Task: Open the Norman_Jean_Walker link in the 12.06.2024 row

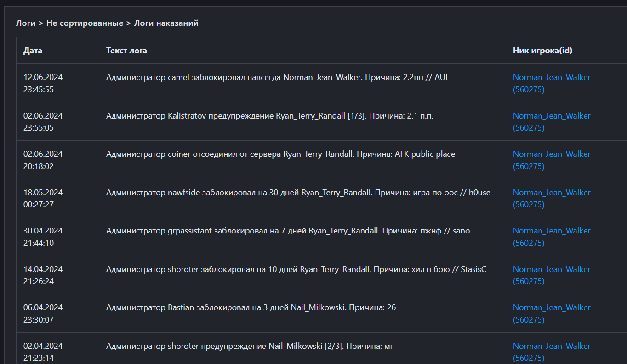Action: (x=552, y=77)
